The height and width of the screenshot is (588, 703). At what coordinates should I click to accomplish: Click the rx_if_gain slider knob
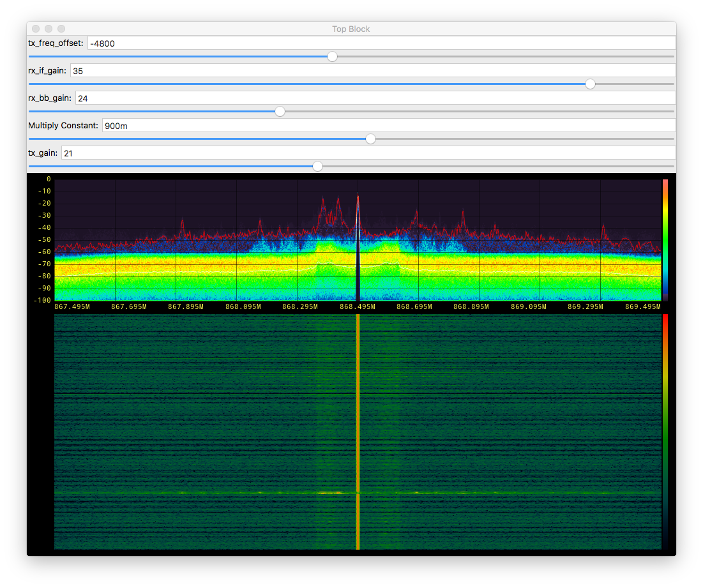point(591,84)
